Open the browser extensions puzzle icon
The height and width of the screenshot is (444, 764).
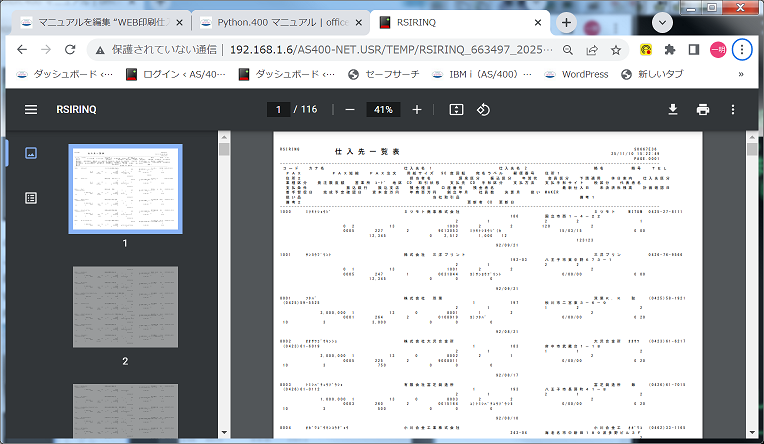pyautogui.click(x=670, y=48)
